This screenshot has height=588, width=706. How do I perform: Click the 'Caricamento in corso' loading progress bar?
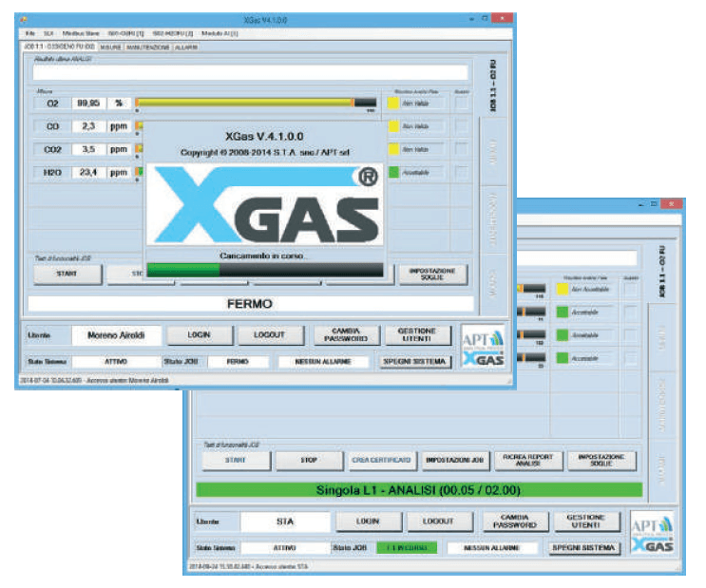(265, 270)
